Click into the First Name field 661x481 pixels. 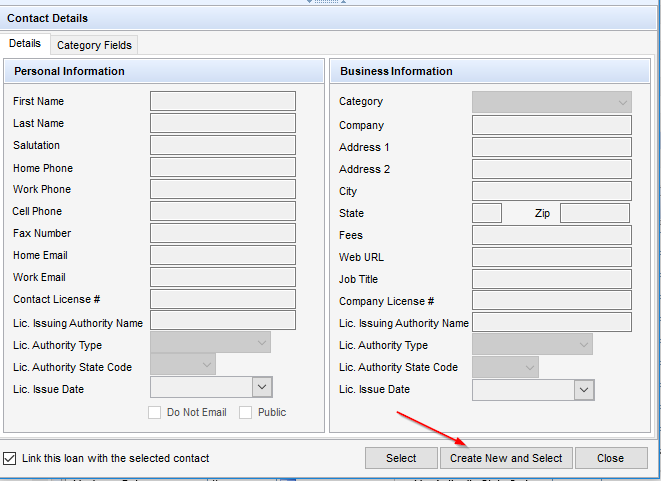click(x=223, y=101)
